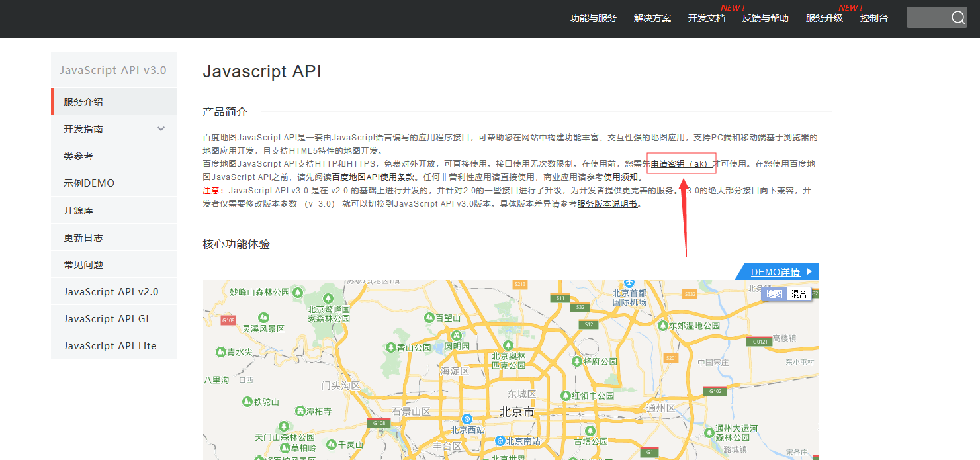Click the 圆明园 landmark icon on map

click(457, 336)
